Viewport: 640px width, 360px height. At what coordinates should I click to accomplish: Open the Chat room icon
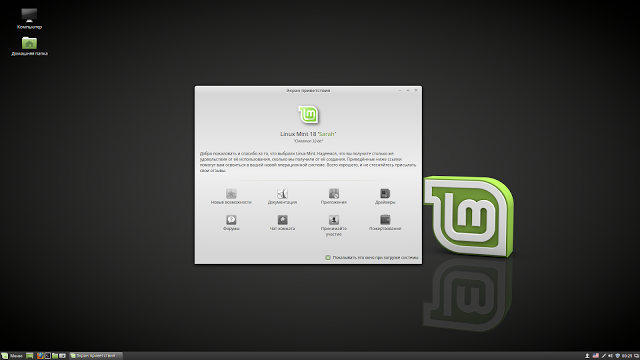282,223
